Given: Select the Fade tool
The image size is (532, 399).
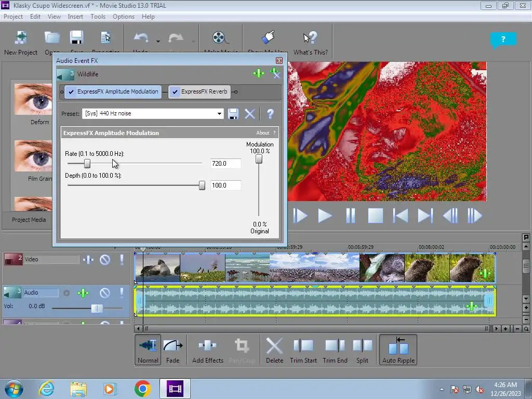Looking at the screenshot, I should (172, 350).
